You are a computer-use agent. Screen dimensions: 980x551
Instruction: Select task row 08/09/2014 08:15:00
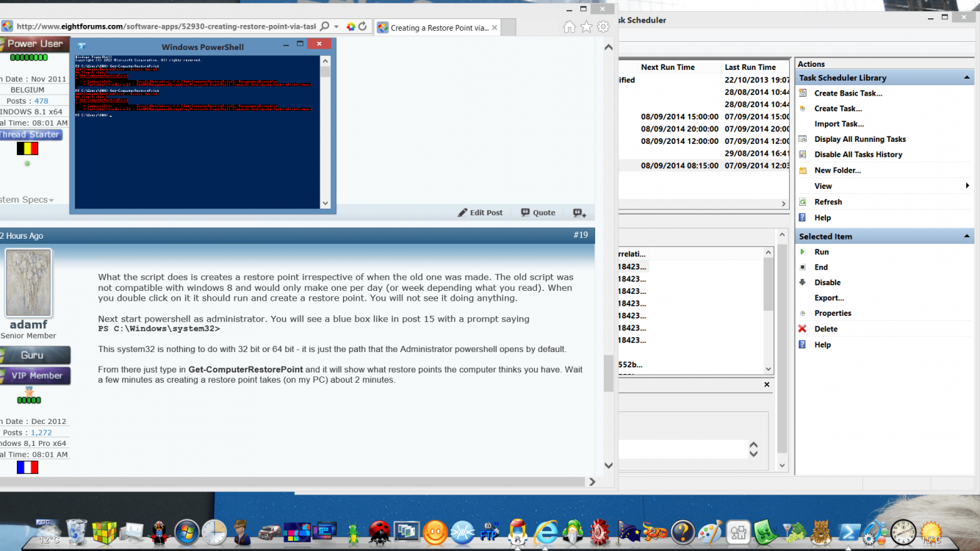click(705, 166)
